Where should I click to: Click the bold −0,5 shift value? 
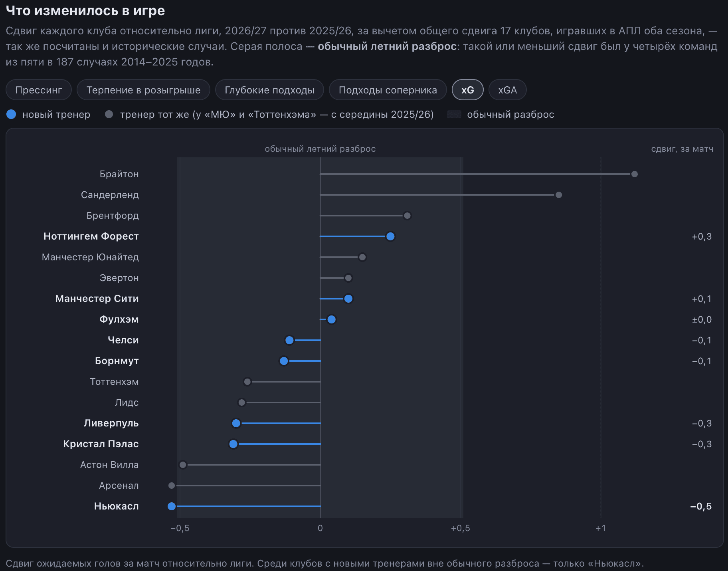coord(701,506)
